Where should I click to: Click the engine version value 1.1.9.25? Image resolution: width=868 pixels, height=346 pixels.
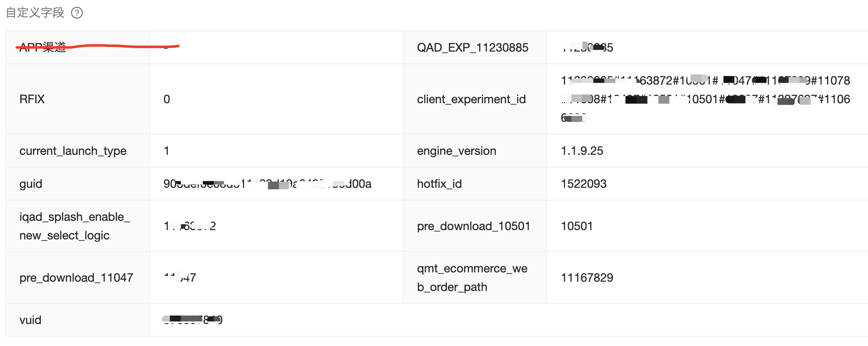point(582,151)
